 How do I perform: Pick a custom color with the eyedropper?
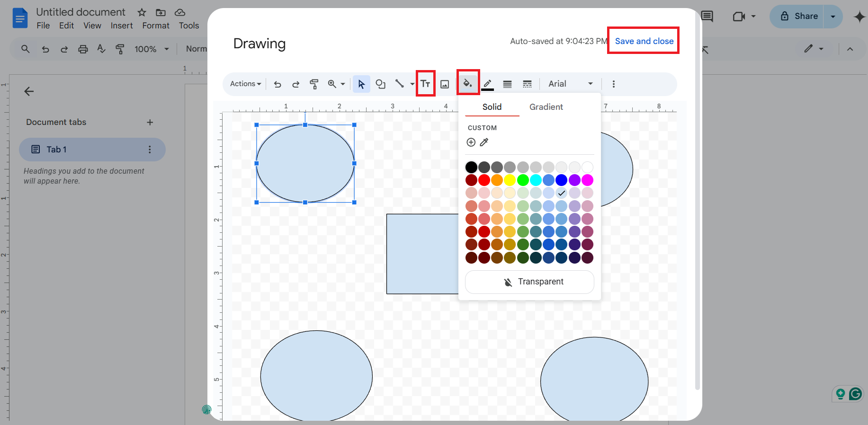point(484,142)
